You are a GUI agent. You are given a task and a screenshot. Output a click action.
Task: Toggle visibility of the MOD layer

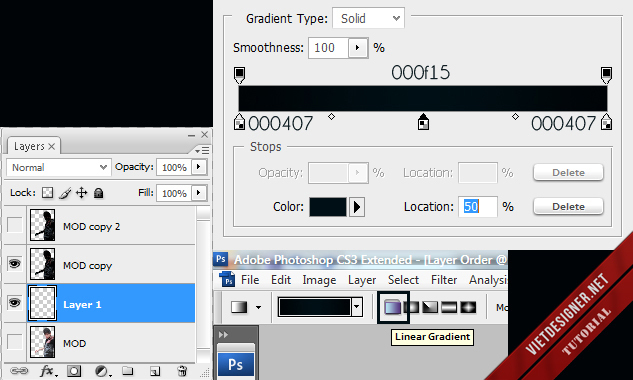coord(15,342)
